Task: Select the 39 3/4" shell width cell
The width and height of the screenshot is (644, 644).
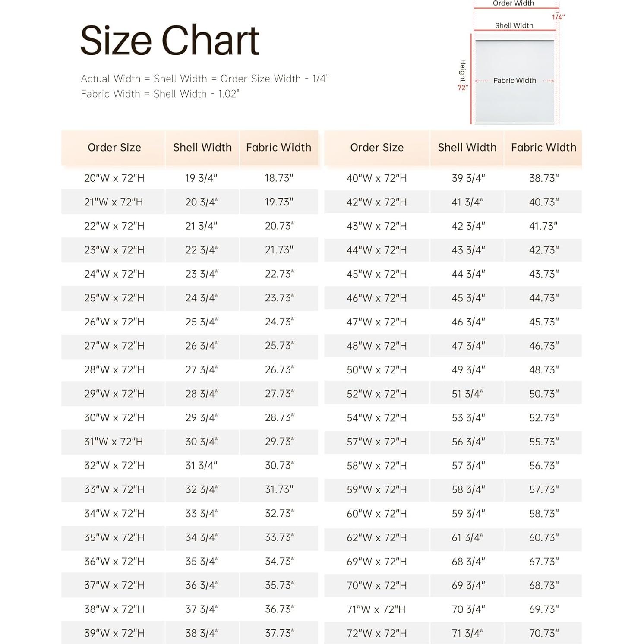Action: [x=468, y=178]
